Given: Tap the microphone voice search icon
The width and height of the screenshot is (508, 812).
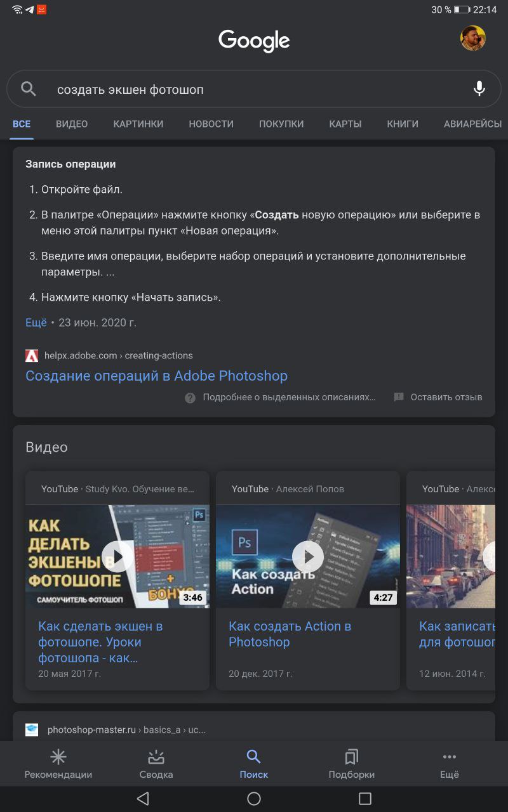Looking at the screenshot, I should tap(479, 89).
